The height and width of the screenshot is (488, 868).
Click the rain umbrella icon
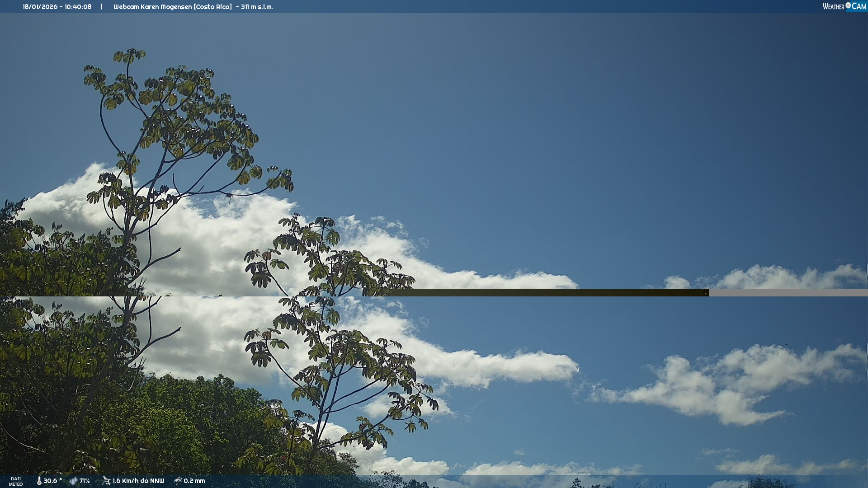tap(178, 481)
